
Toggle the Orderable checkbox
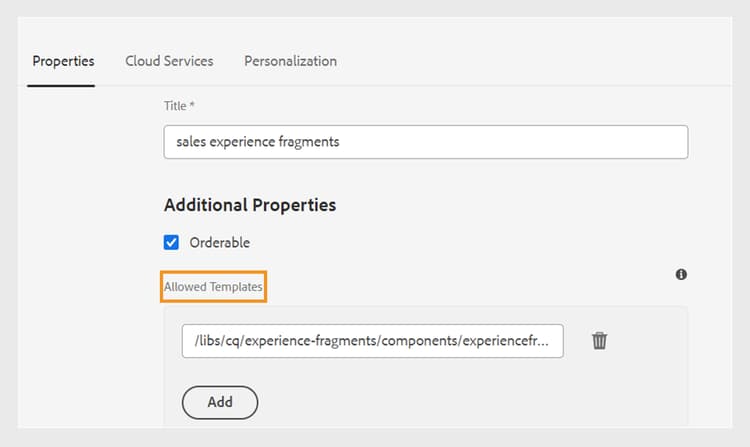(171, 242)
